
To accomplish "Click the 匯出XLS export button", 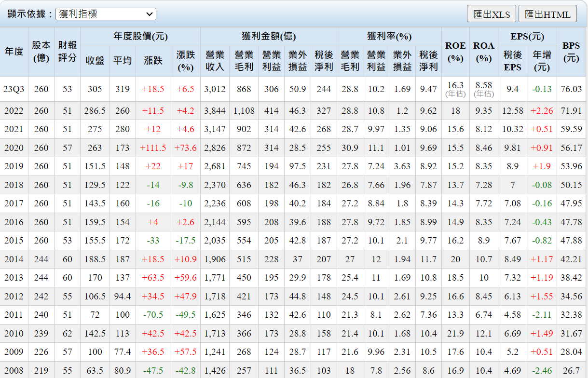I will click(x=492, y=14).
